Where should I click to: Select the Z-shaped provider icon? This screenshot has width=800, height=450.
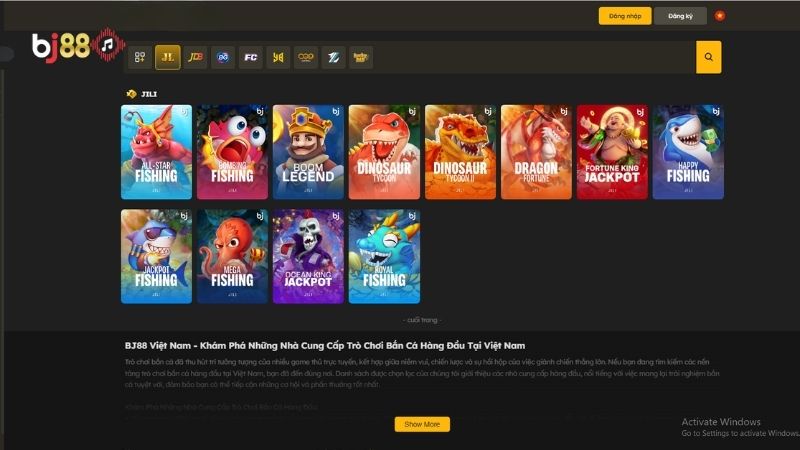tap(333, 57)
